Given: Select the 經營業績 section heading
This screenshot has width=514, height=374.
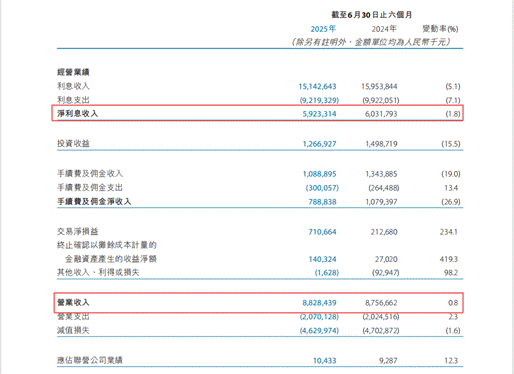Looking at the screenshot, I should [x=73, y=72].
